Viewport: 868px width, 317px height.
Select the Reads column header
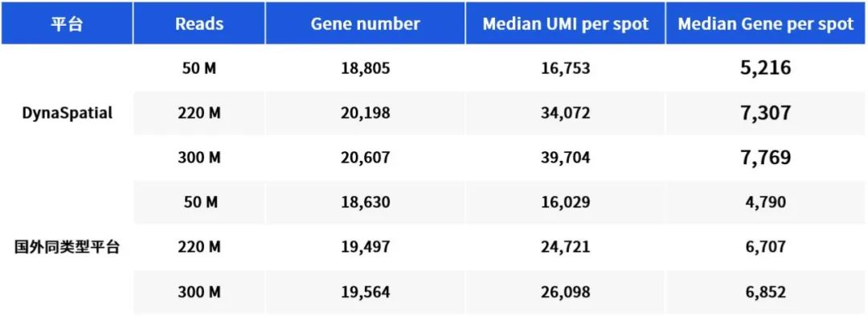point(199,24)
